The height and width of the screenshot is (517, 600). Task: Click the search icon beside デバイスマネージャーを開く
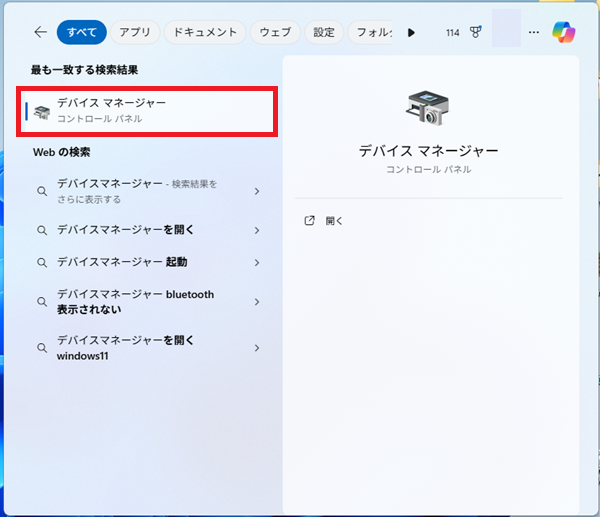[x=42, y=230]
